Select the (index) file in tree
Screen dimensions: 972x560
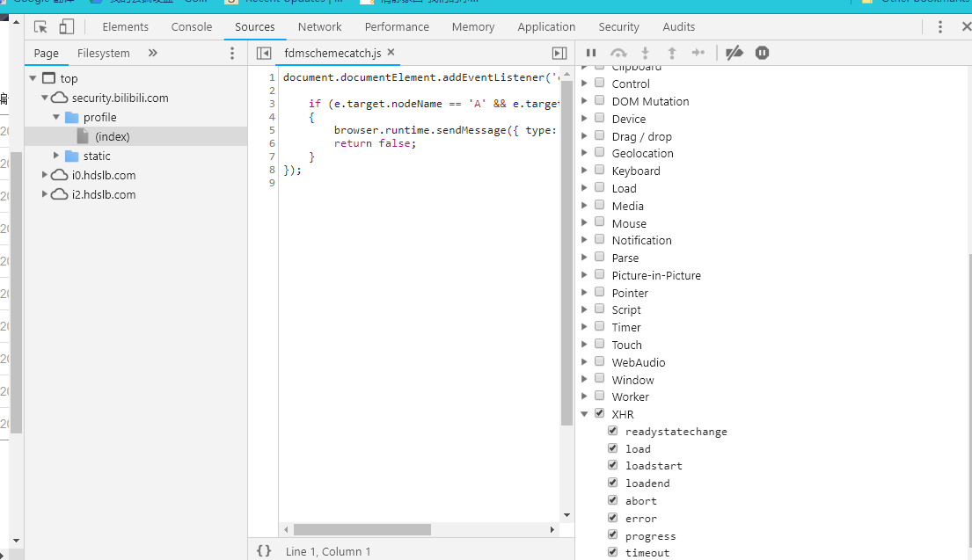(112, 136)
